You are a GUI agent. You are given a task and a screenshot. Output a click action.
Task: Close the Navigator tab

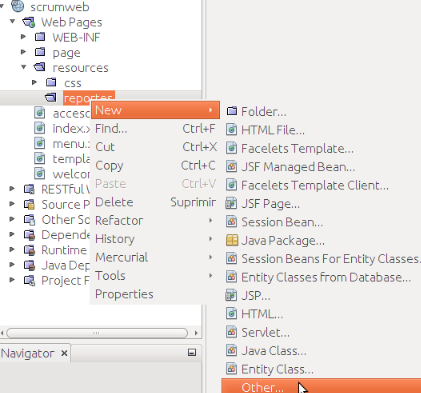click(64, 353)
